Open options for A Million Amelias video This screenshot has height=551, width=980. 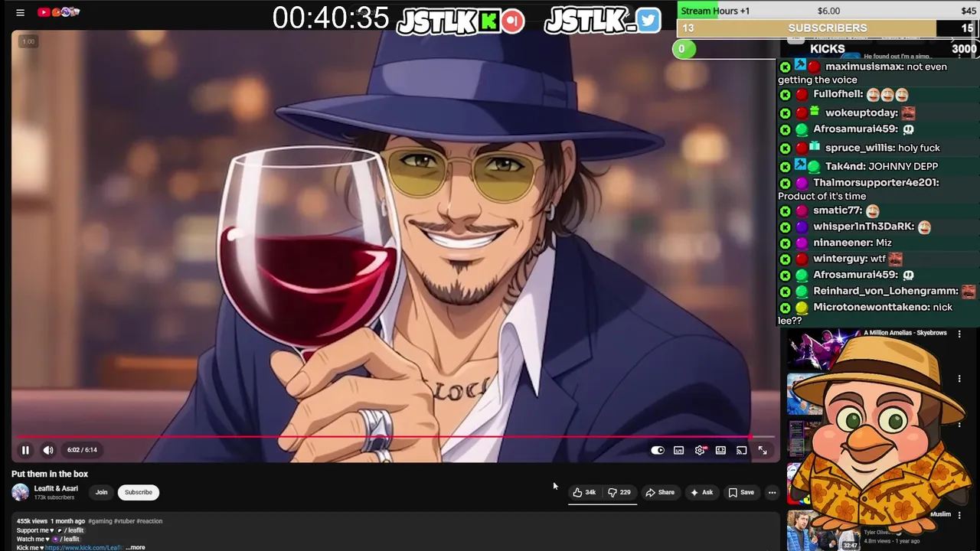click(959, 334)
